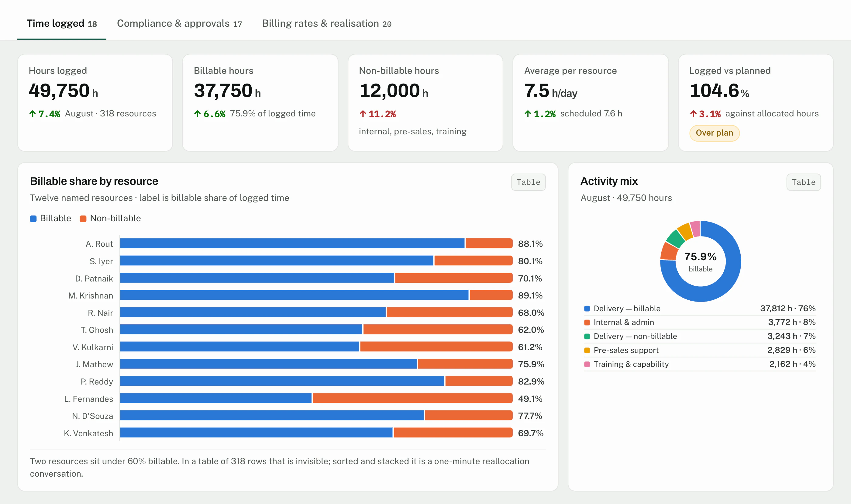
Task: Click the 37,812 h · 76% value
Action: pos(787,308)
